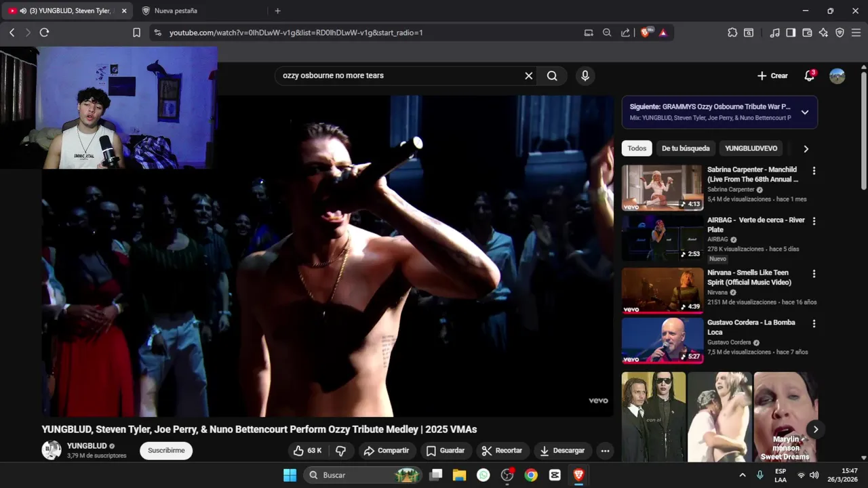Bookmark this page in Brave
868x488 pixels.
136,33
